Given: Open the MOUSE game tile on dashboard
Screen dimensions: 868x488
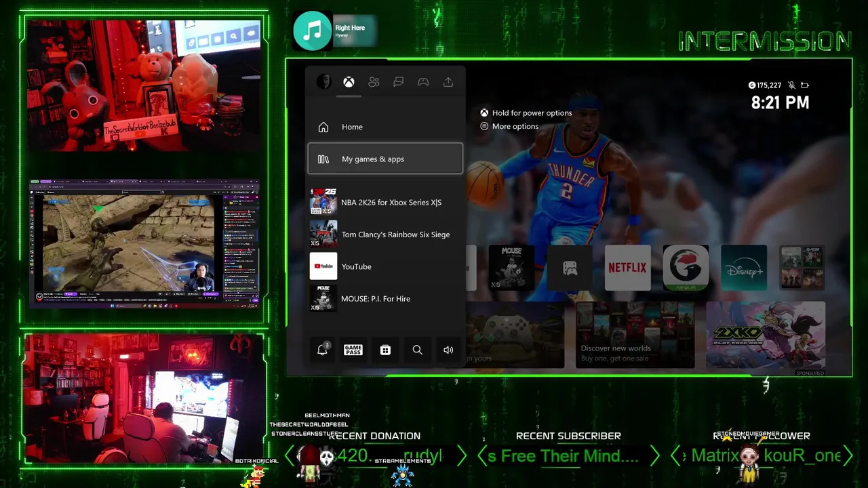Looking at the screenshot, I should pyautogui.click(x=511, y=268).
